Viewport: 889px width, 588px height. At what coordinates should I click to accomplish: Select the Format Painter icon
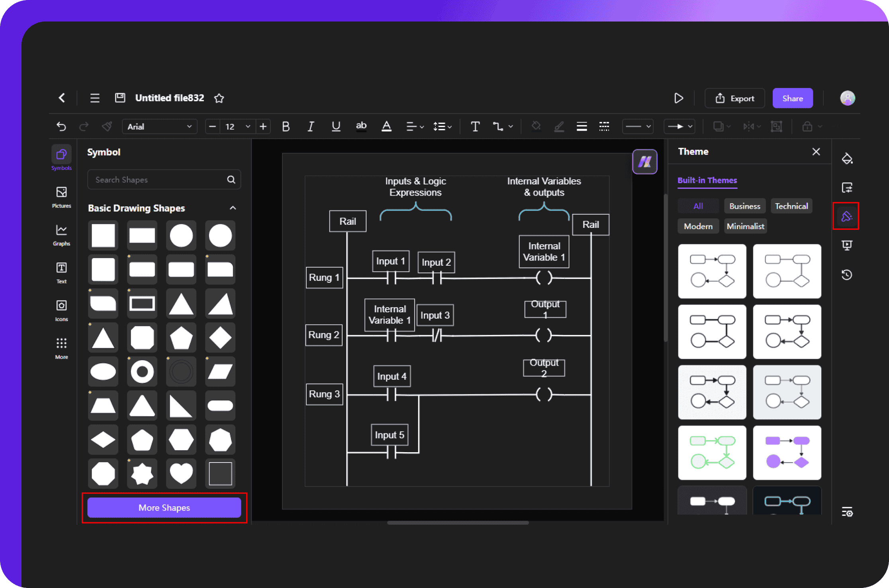107,127
